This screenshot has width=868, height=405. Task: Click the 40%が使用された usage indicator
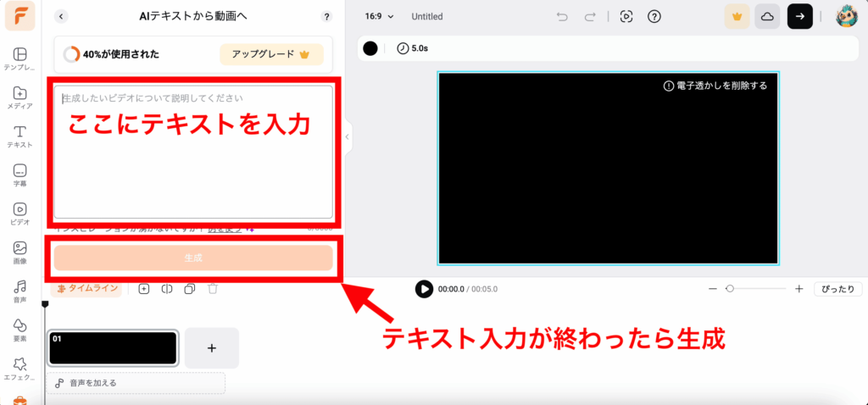click(111, 54)
